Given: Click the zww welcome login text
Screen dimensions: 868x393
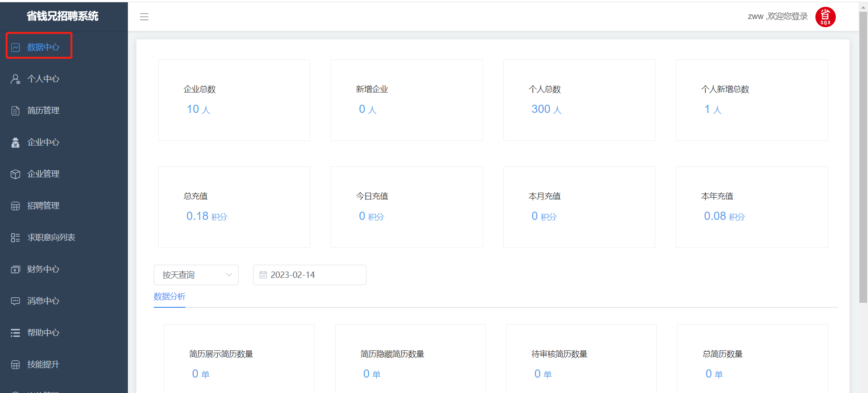Looking at the screenshot, I should click(x=777, y=17).
